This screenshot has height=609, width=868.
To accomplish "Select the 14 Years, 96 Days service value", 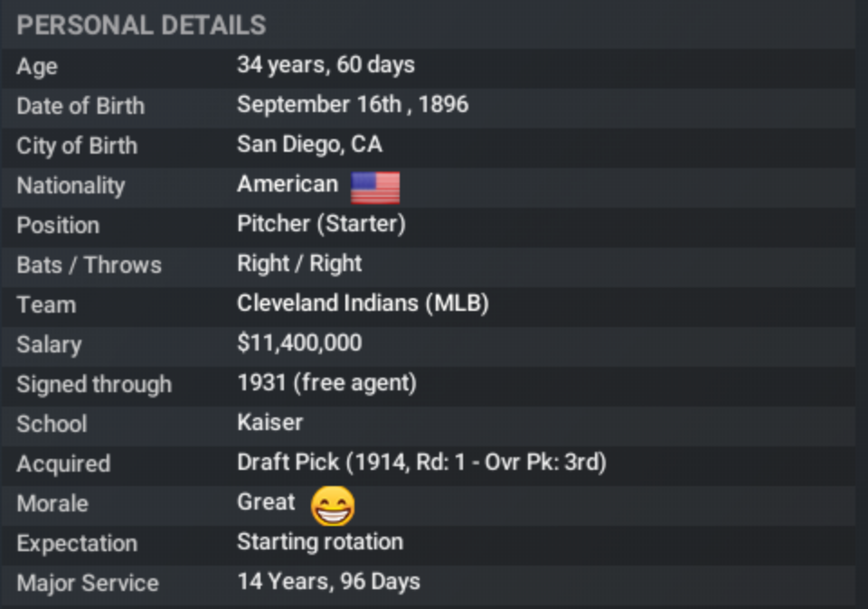I will [328, 582].
